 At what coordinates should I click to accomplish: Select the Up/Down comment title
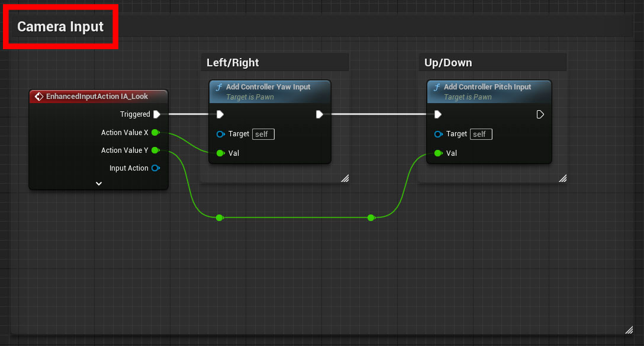(448, 62)
